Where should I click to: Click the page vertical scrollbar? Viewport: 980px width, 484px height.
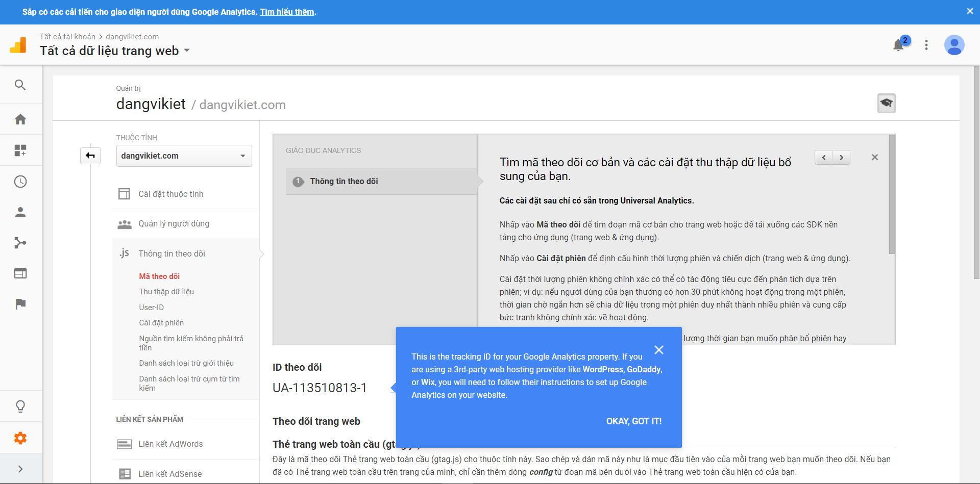pyautogui.click(x=976, y=172)
